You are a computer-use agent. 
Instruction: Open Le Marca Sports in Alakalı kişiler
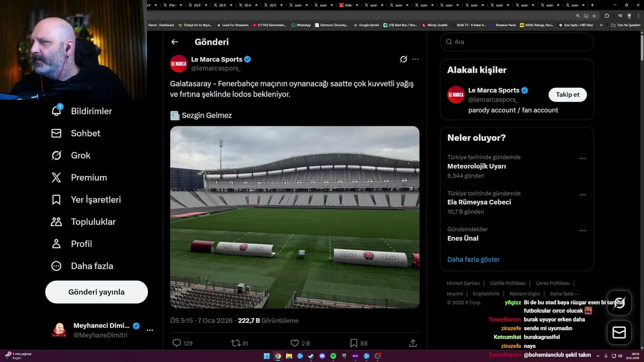point(494,90)
